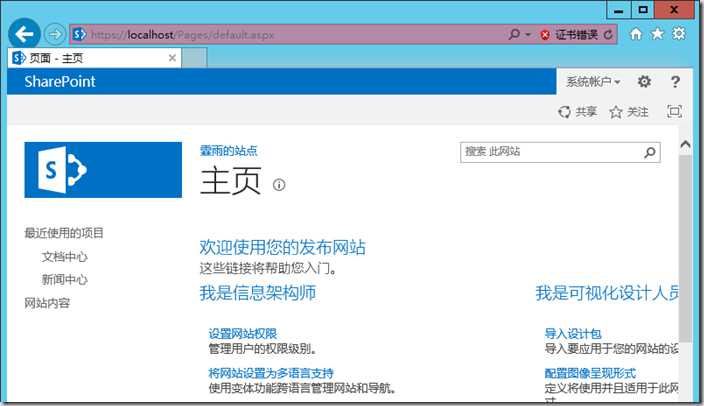Maximize the browser window
The image size is (704, 406).
(x=643, y=10)
